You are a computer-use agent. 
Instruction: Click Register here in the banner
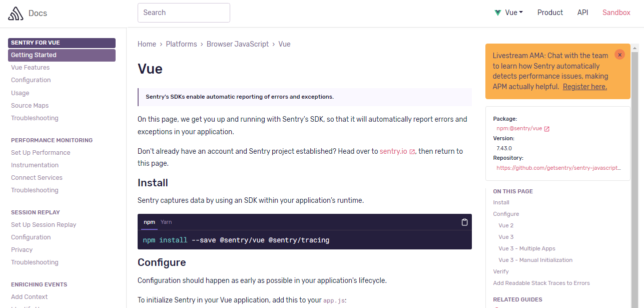584,87
